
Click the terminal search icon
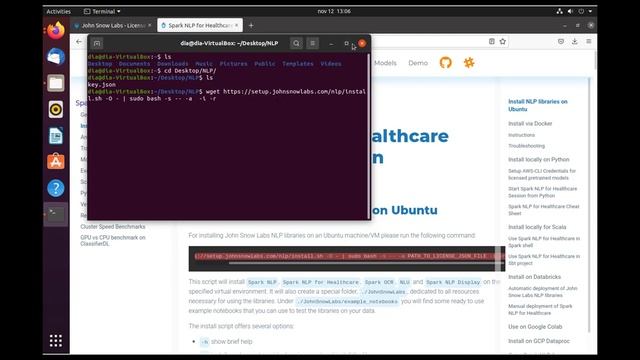(296, 43)
